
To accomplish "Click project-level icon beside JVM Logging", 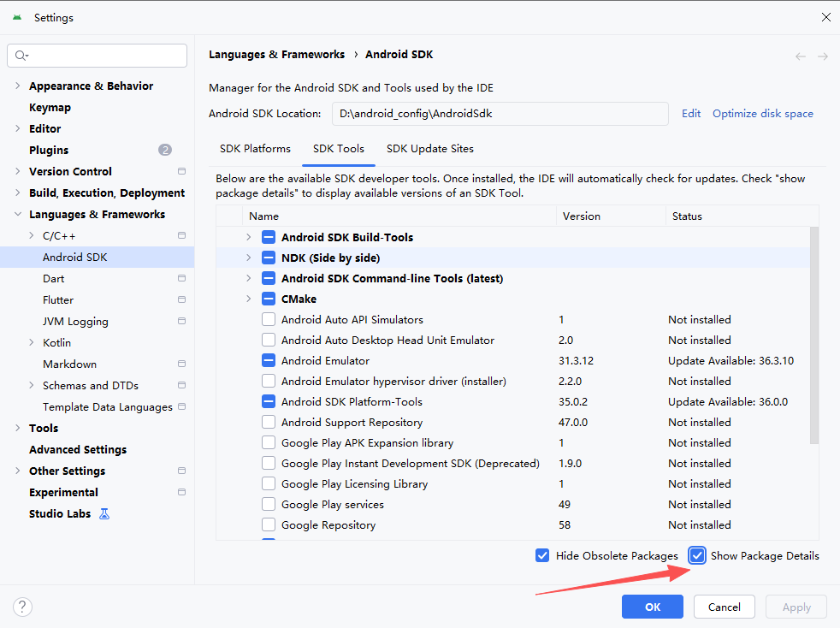I will (181, 321).
